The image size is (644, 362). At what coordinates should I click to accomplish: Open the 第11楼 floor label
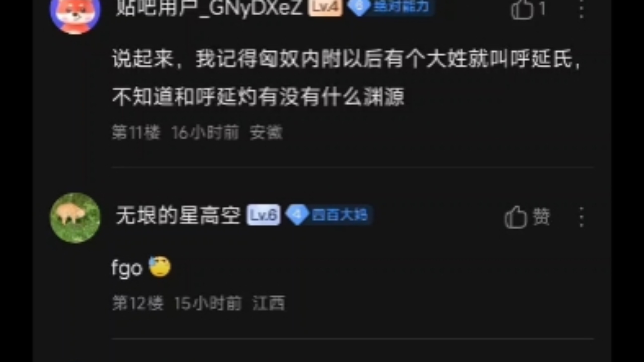pyautogui.click(x=136, y=132)
